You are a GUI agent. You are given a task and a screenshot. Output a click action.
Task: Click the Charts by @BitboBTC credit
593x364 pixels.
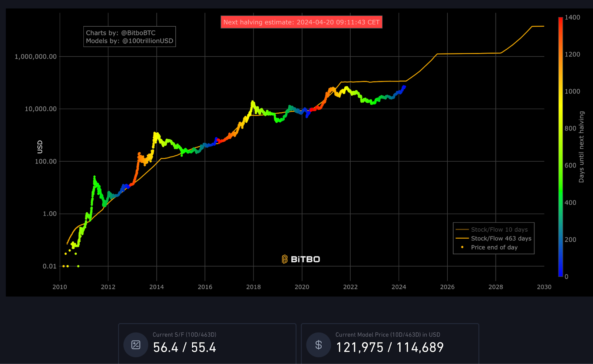click(x=121, y=33)
